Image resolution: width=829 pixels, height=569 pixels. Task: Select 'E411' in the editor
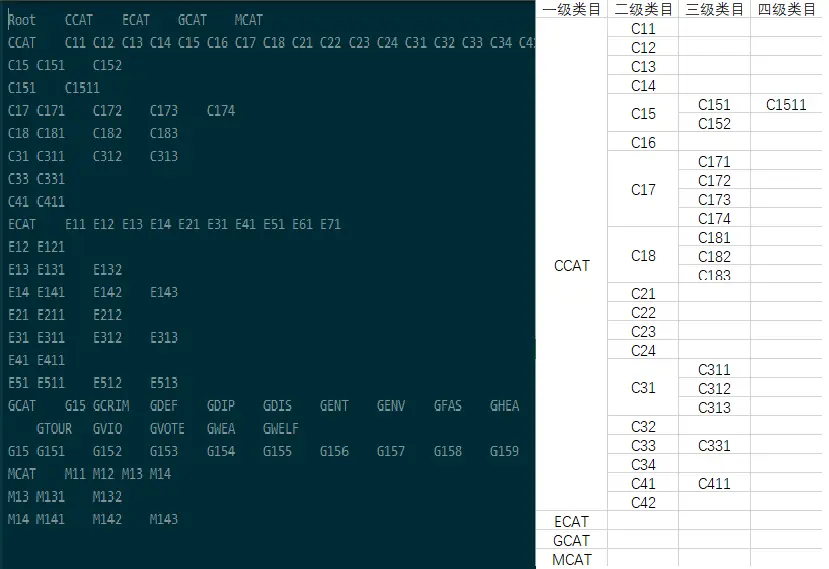(51, 361)
